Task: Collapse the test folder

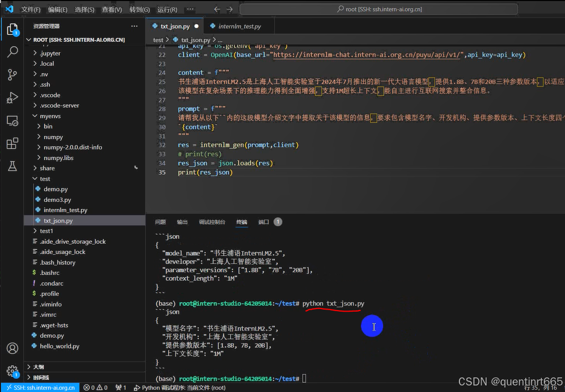Action: click(x=45, y=179)
